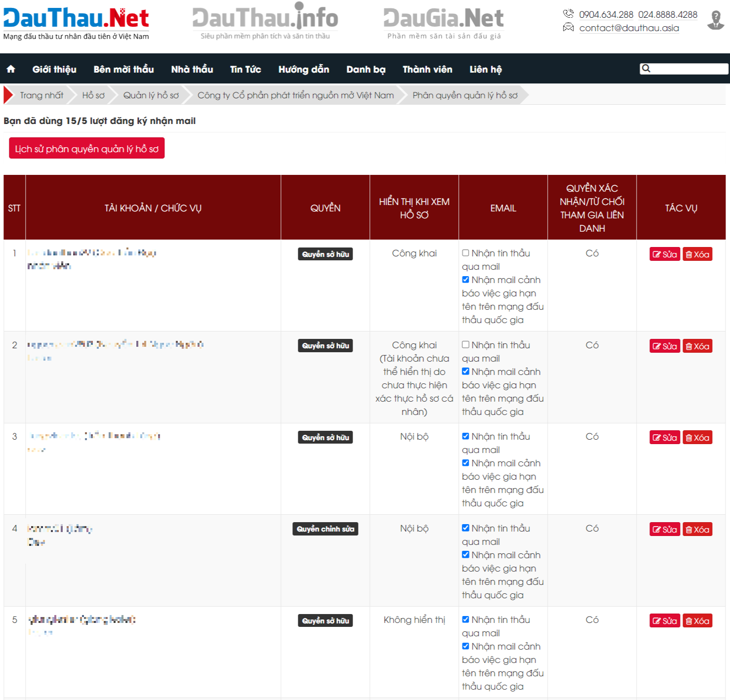Open Lịch sử phân quyền quản lý hồ sơ
Viewport: 730px width, 700px height.
pyautogui.click(x=87, y=149)
